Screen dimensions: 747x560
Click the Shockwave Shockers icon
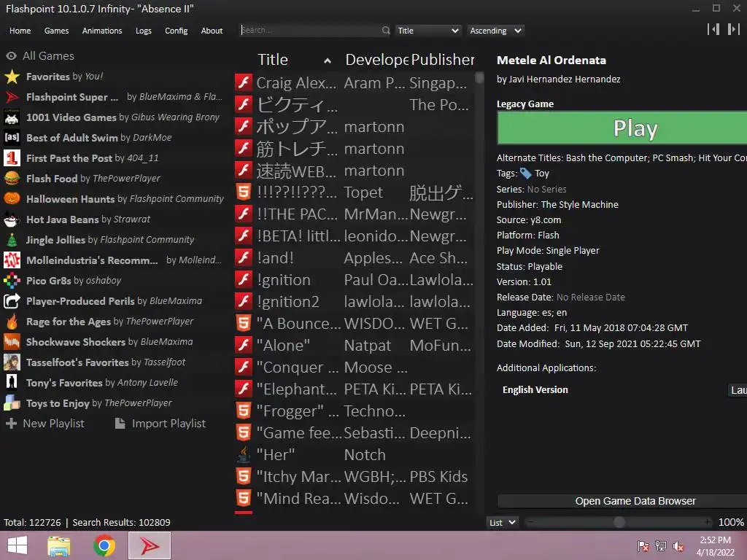coord(12,342)
